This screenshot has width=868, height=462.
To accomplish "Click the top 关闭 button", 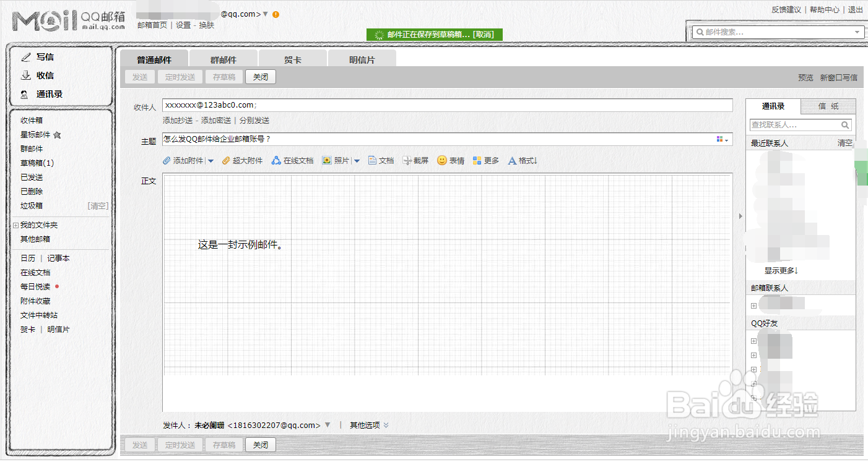I will 261,77.
